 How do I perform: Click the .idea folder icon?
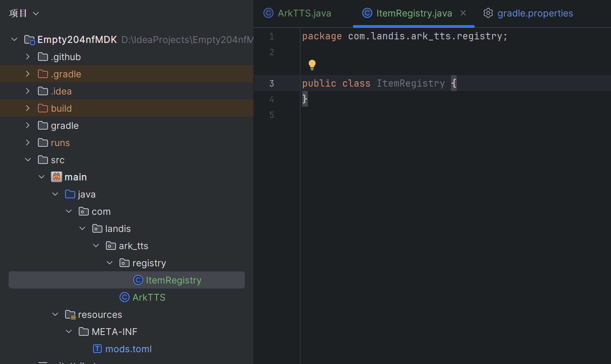(x=43, y=91)
